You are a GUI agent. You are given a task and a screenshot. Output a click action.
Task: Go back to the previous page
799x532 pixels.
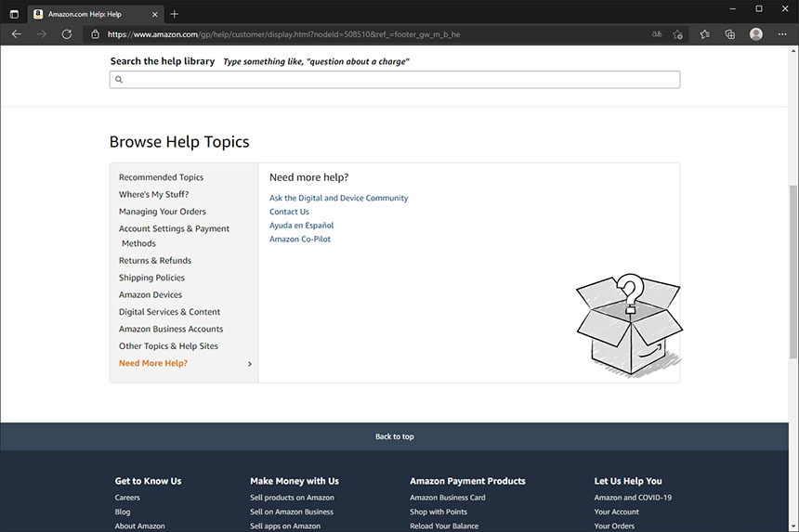click(x=17, y=34)
